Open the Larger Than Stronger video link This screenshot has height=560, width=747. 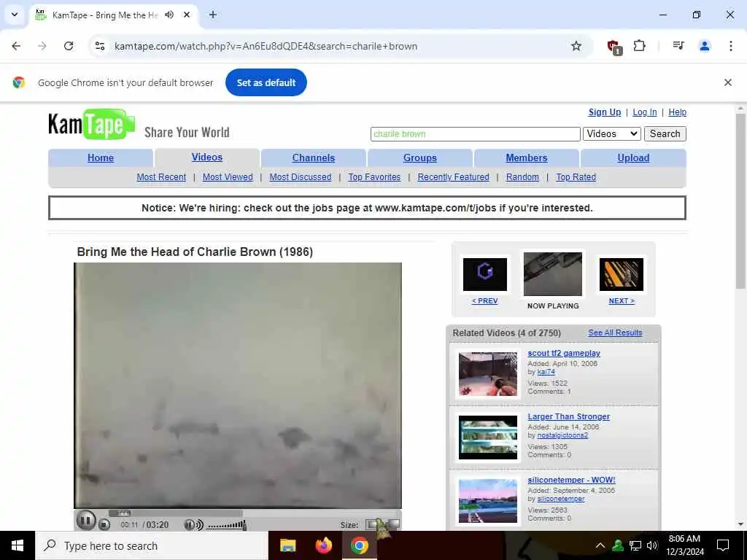pos(568,416)
